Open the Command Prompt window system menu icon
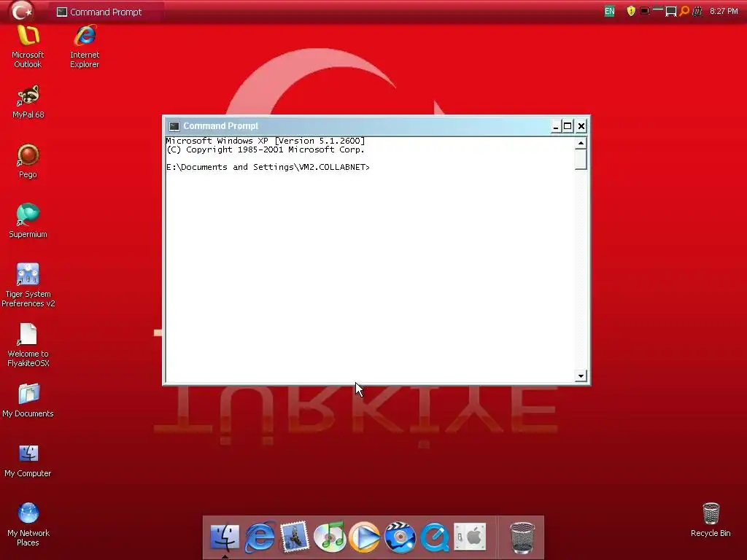 [x=174, y=126]
